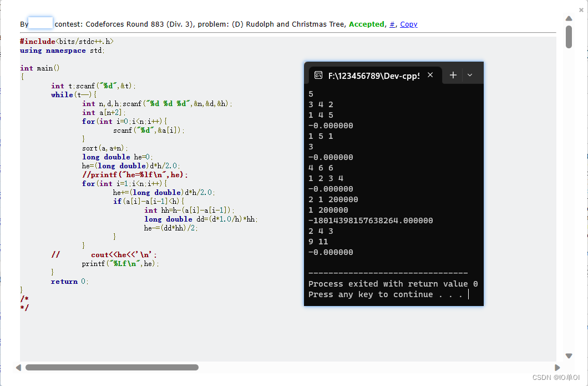
Task: Click the CSDN @IO单OI watermark
Action: (557, 377)
